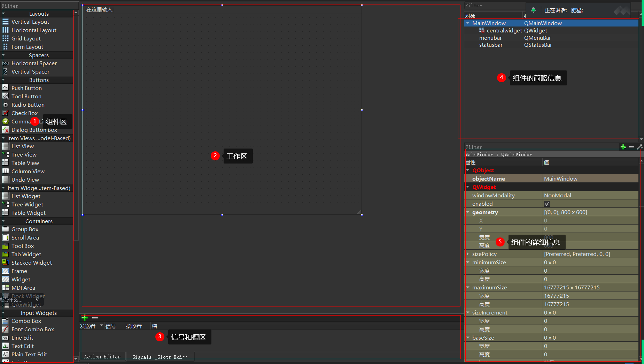Click the objectName value field

(x=590, y=179)
